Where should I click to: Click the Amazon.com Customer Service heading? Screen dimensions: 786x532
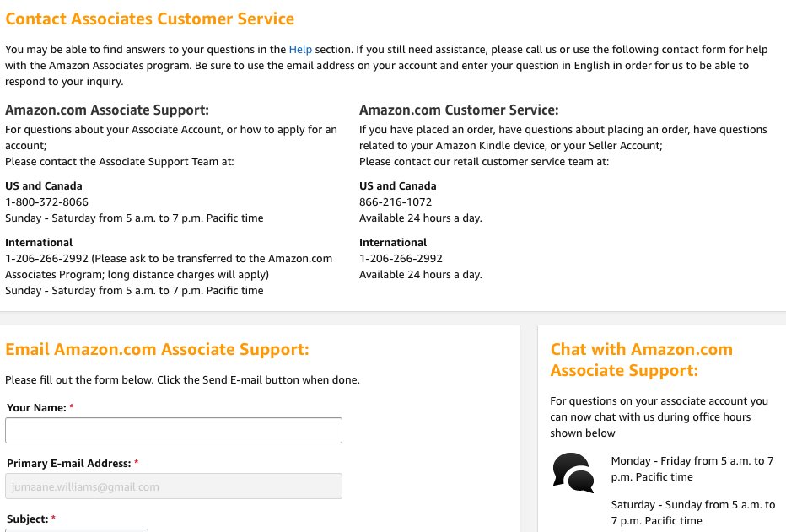pyautogui.click(x=459, y=109)
